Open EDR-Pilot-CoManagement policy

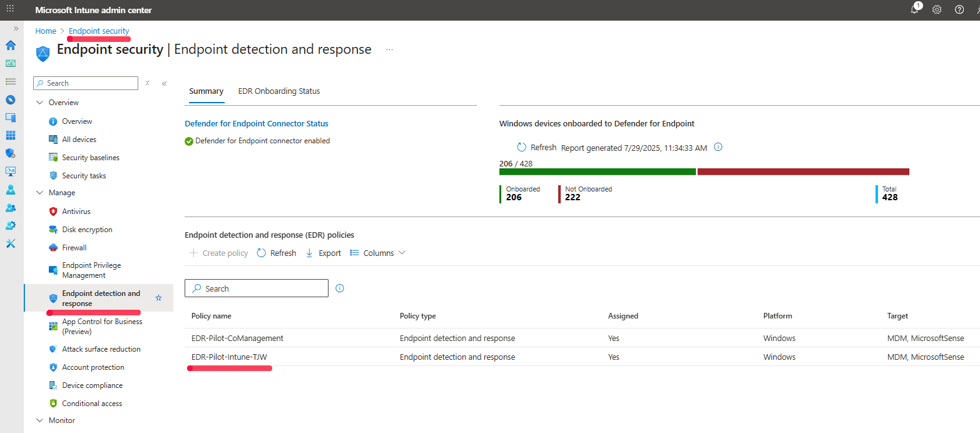[237, 338]
